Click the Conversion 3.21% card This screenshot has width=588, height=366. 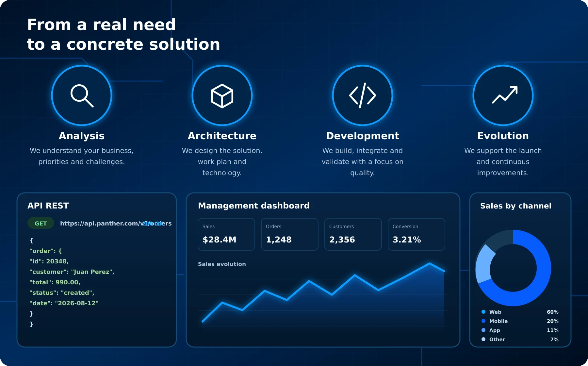[416, 234]
